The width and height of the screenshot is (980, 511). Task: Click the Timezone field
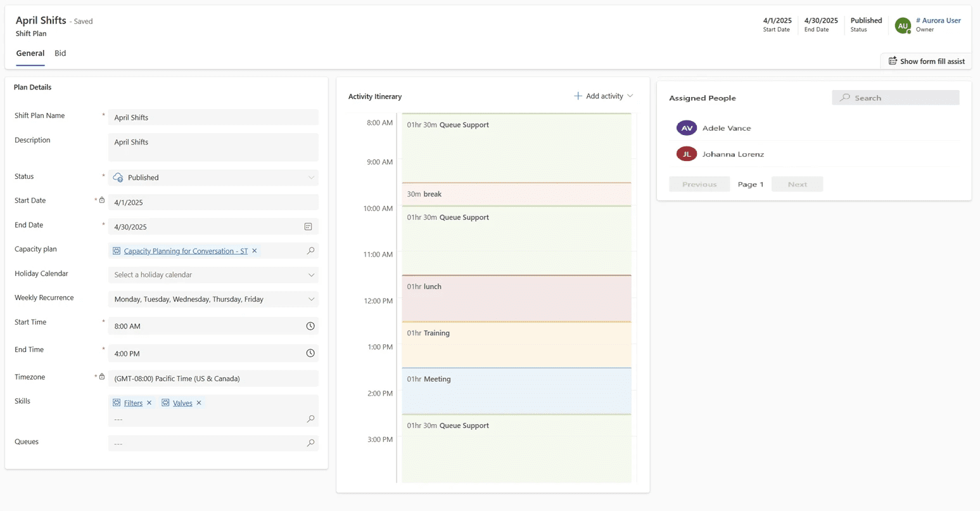coord(213,378)
